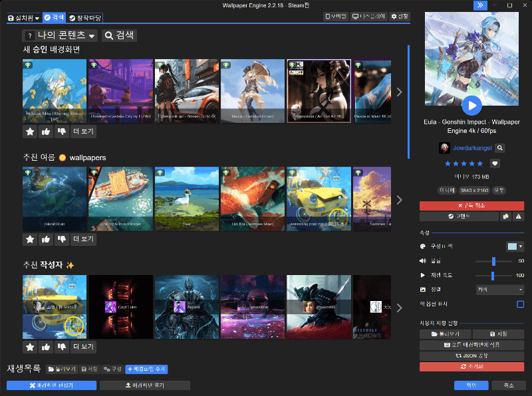The height and width of the screenshot is (396, 532).
Task: Search wallpapers by author Jowdarkangel magnifier icon
Action: tap(500, 148)
